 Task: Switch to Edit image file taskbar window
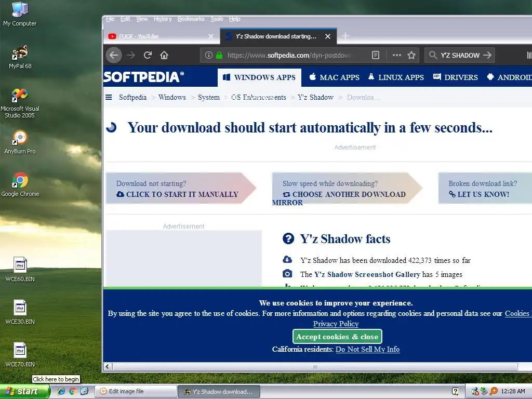point(135,391)
